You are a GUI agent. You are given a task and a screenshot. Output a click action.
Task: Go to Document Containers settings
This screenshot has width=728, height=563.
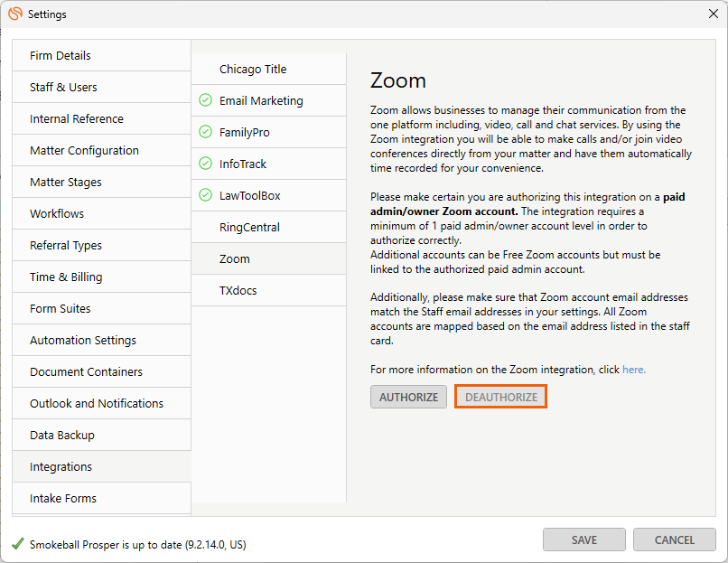click(x=102, y=371)
